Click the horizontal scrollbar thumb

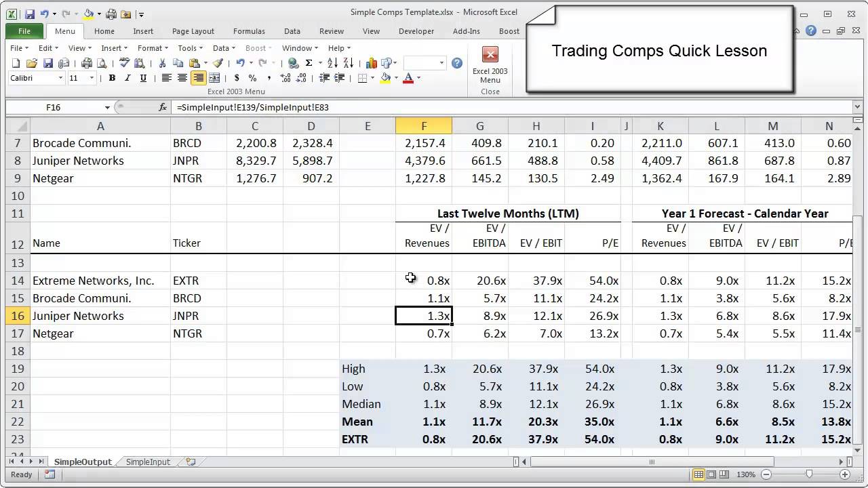pos(652,462)
